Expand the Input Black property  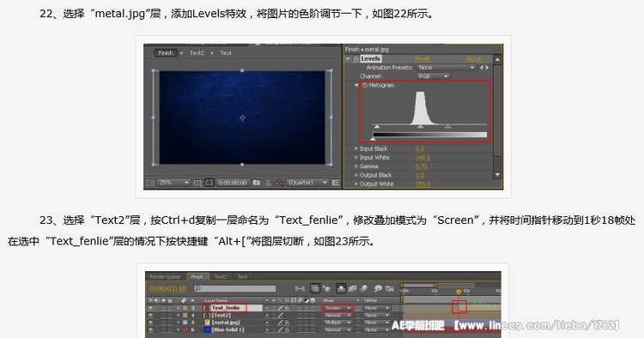(x=356, y=149)
